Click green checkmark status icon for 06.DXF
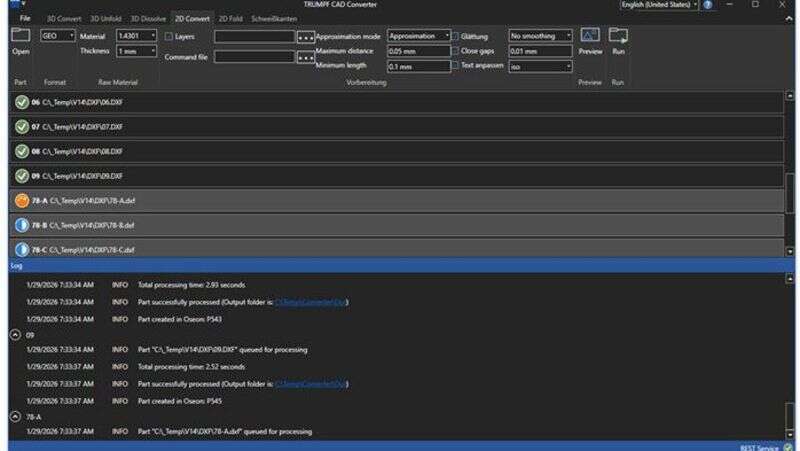Screen dimensions: 800x451 22,102
